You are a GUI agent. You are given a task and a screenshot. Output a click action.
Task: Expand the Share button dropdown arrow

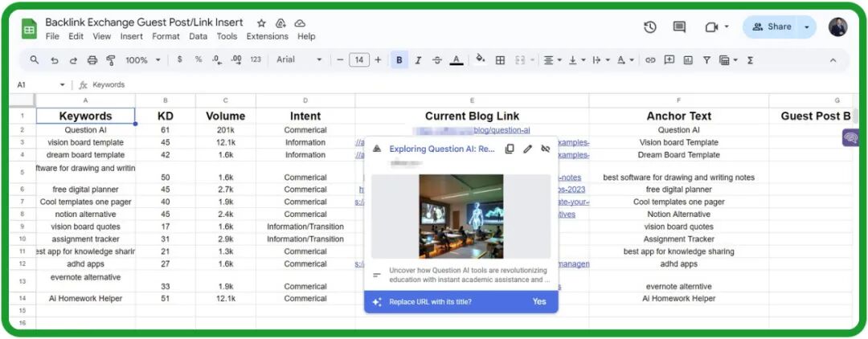point(807,27)
